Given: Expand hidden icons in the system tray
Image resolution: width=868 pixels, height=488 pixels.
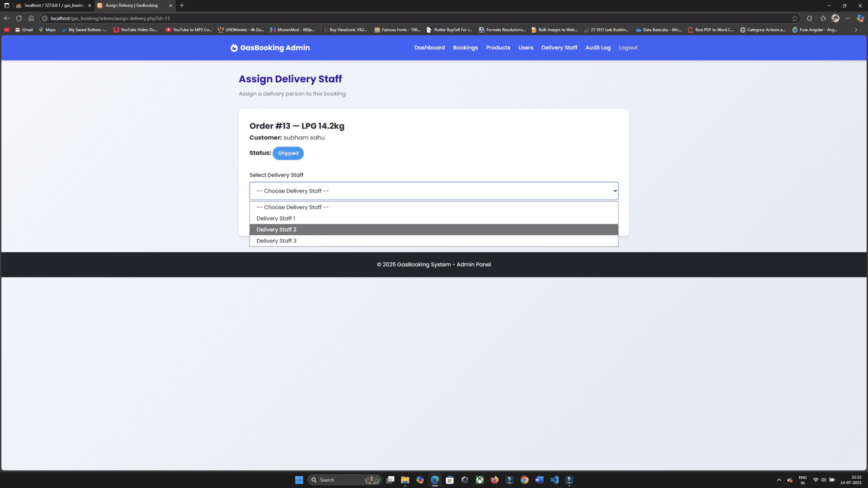Looking at the screenshot, I should (x=778, y=479).
